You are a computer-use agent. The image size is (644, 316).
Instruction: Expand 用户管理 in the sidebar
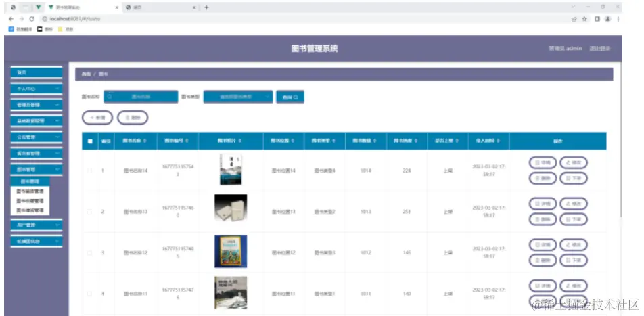[x=36, y=225]
